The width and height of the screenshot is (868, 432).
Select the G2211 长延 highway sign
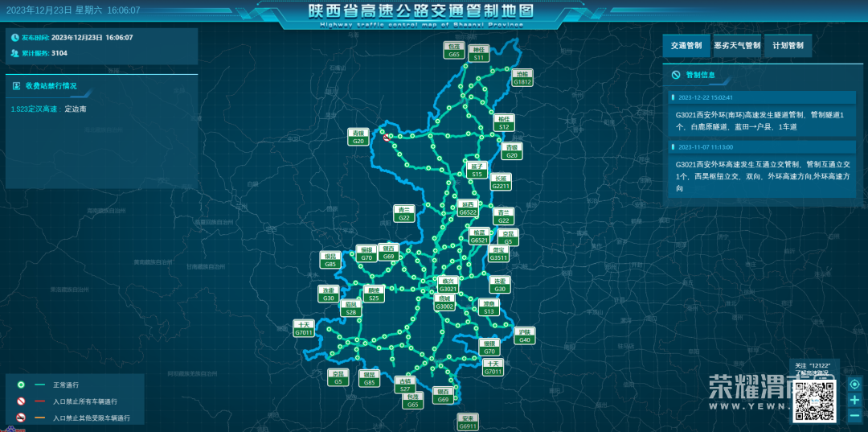501,183
